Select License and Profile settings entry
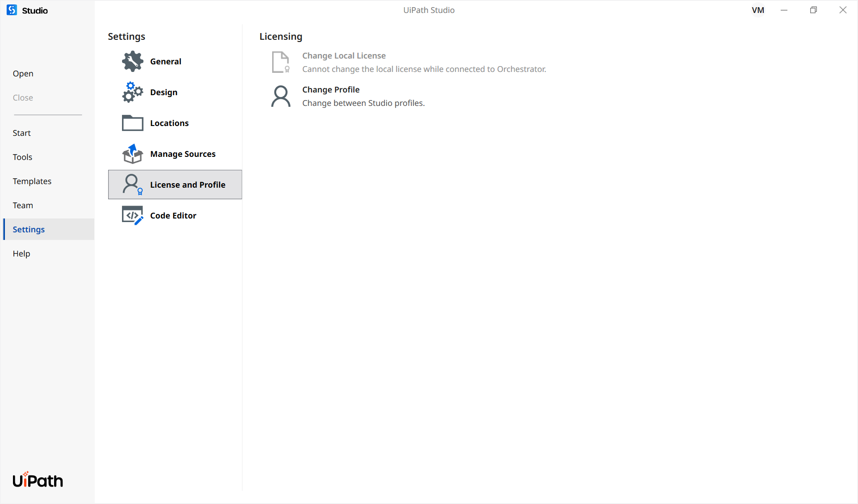The height and width of the screenshot is (504, 858). pos(188,185)
